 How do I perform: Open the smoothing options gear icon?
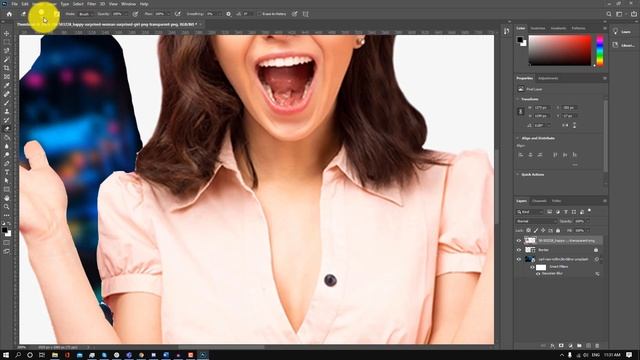229,14
